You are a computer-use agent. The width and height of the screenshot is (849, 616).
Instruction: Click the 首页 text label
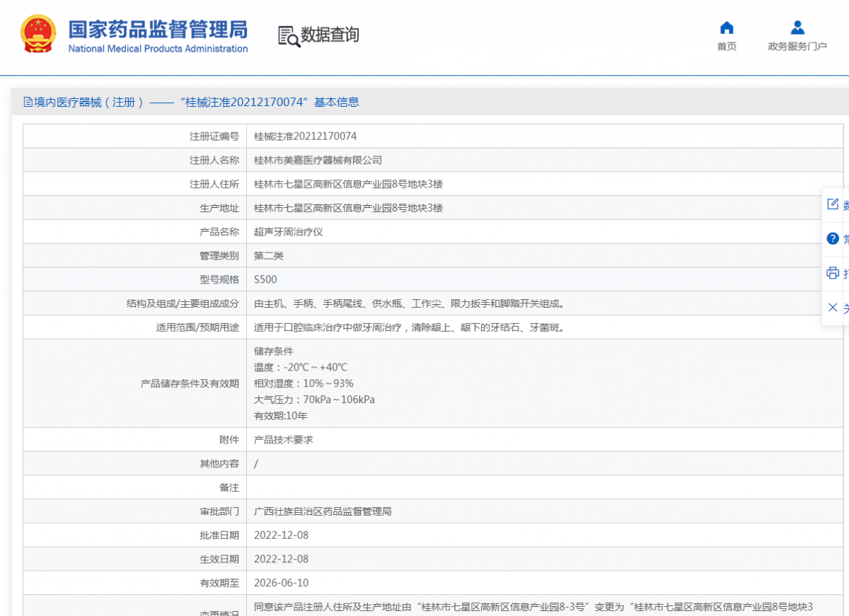coord(727,47)
